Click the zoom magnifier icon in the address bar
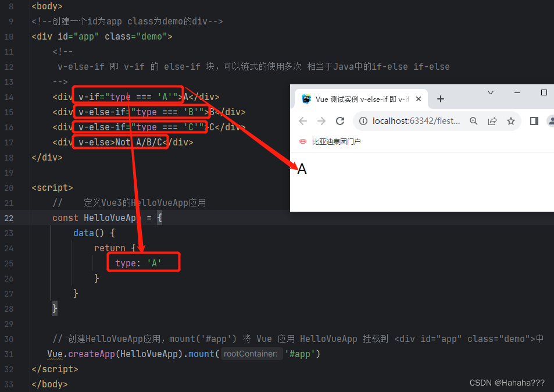Image resolution: width=554 pixels, height=392 pixels. (473, 121)
